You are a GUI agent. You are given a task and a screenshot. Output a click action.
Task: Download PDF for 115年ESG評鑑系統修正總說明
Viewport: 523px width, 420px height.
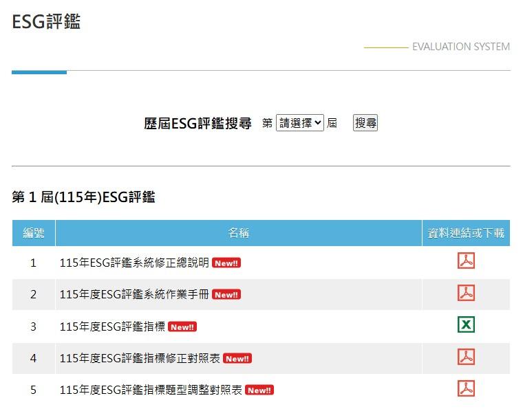point(466,261)
